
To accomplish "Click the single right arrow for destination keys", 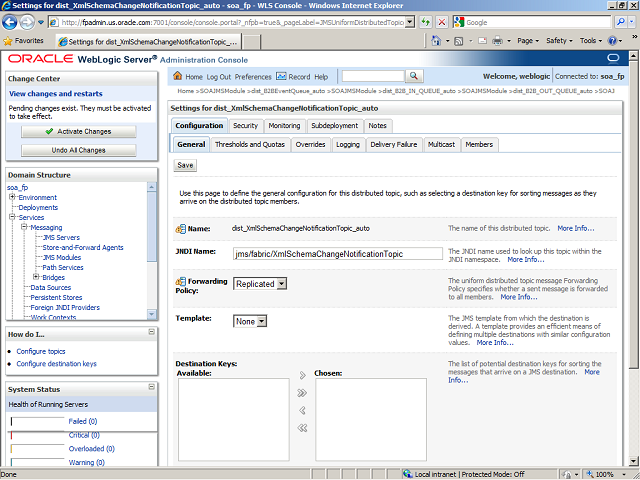I will (302, 375).
